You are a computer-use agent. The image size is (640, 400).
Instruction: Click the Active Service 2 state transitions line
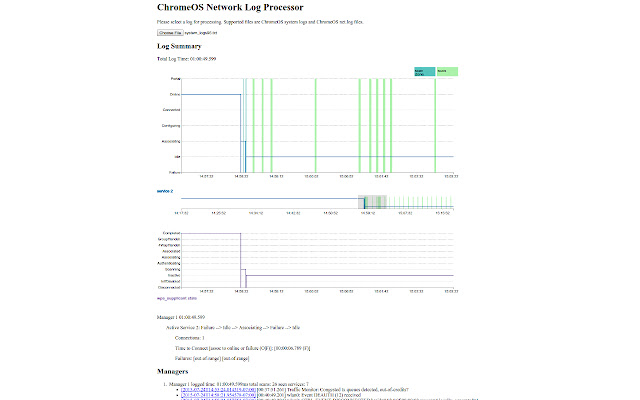pos(233,328)
